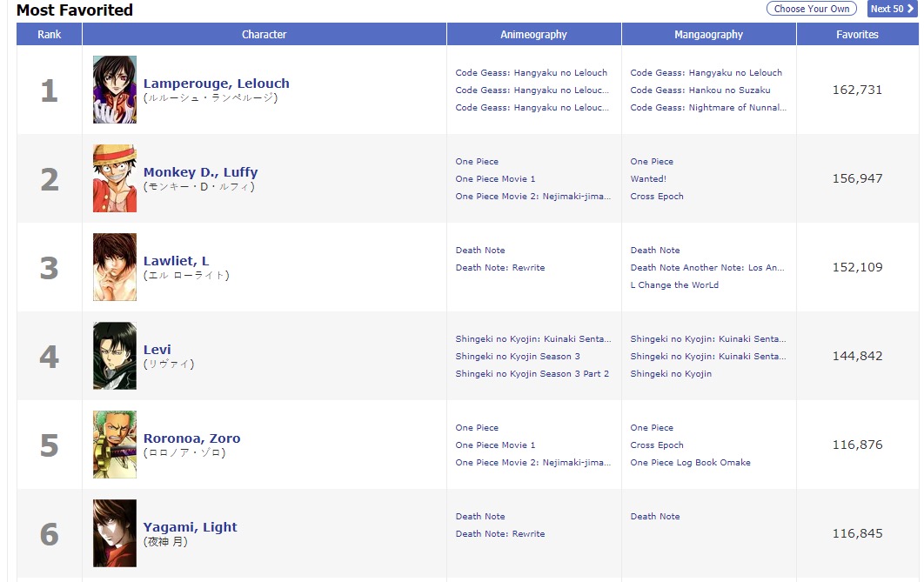This screenshot has width=924, height=582.
Task: Open Zoro's Cross Epoch manga link
Action: pyautogui.click(x=657, y=445)
